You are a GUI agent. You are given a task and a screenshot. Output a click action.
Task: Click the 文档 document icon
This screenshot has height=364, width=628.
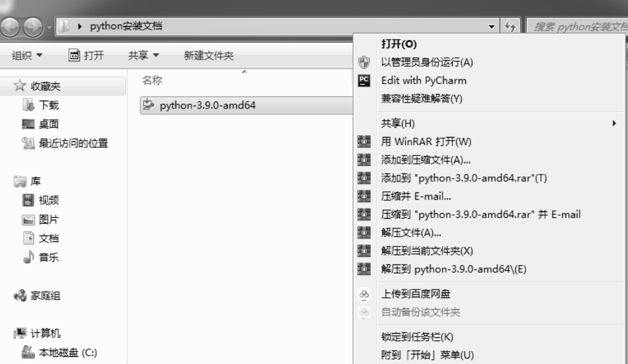(x=29, y=238)
